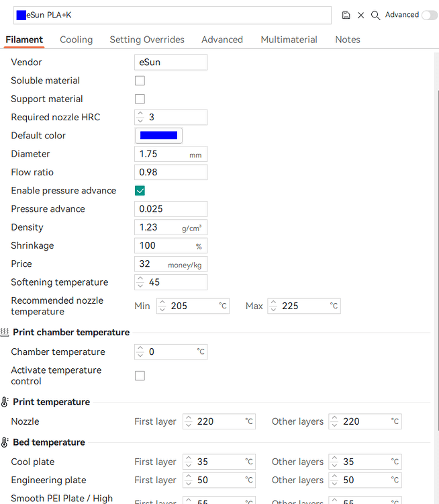Open the Setting Overrides tab
The image size is (439, 504).
pyautogui.click(x=147, y=40)
